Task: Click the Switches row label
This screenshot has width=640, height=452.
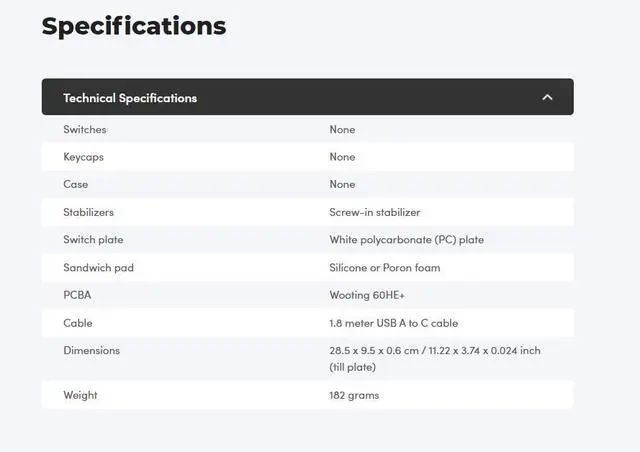Action: coord(84,129)
